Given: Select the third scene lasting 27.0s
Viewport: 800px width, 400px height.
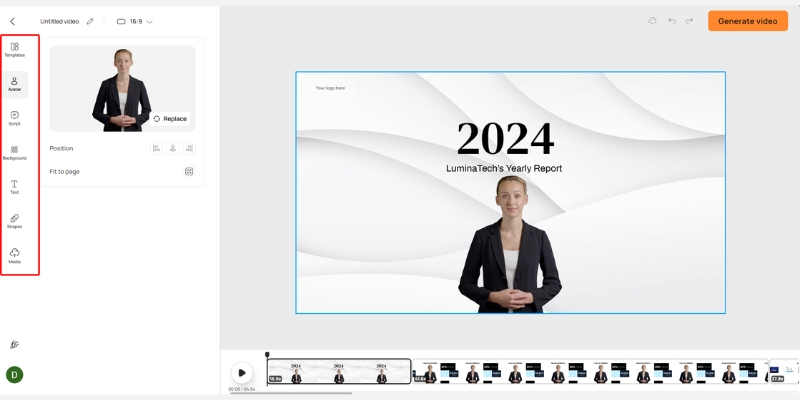Looking at the screenshot, I should point(784,371).
